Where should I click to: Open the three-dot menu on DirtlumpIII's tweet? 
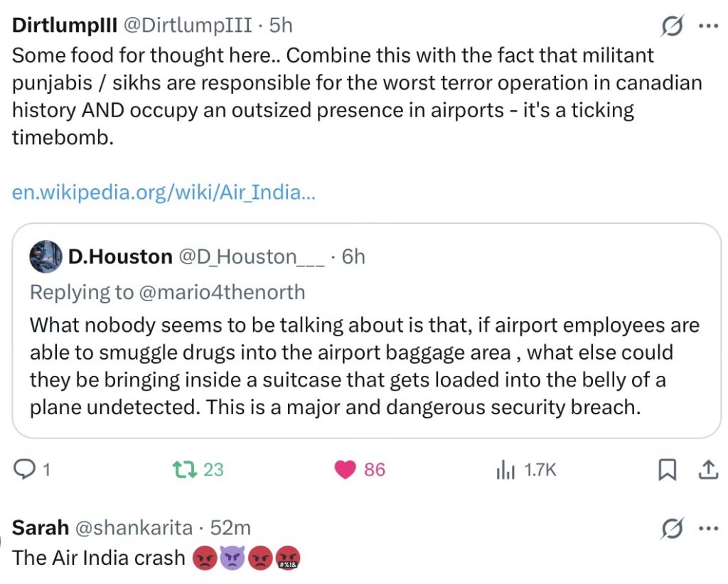pyautogui.click(x=709, y=26)
